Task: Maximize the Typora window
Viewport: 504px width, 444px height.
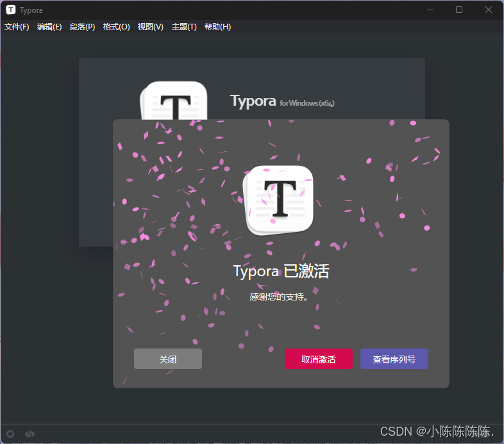Action: 459,10
